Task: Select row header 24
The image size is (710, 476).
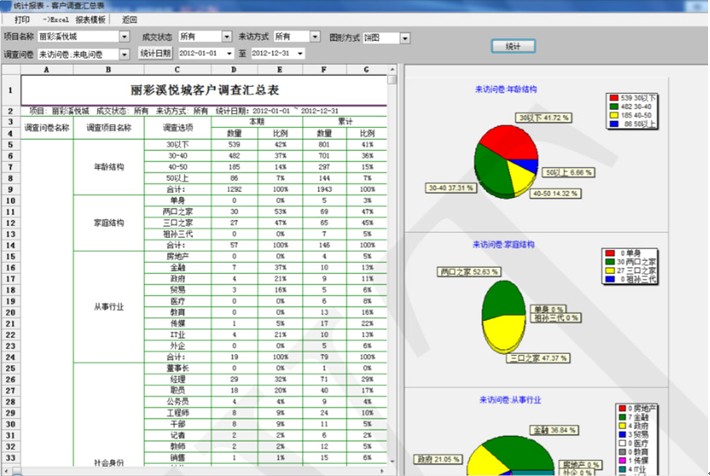Action: (x=10, y=357)
